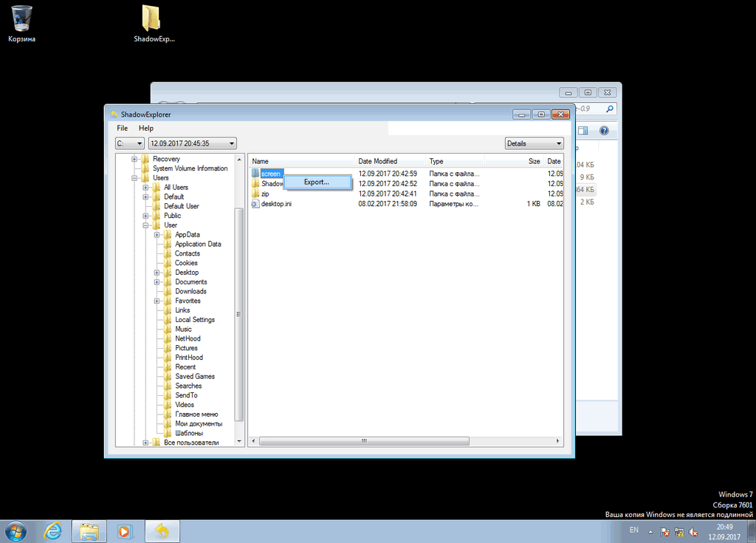756x543 pixels.
Task: Select NetHood folder in tree
Action: pos(188,338)
